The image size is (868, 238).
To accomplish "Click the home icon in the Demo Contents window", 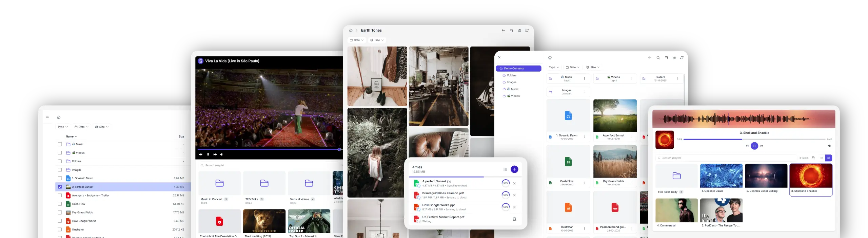I will point(550,58).
